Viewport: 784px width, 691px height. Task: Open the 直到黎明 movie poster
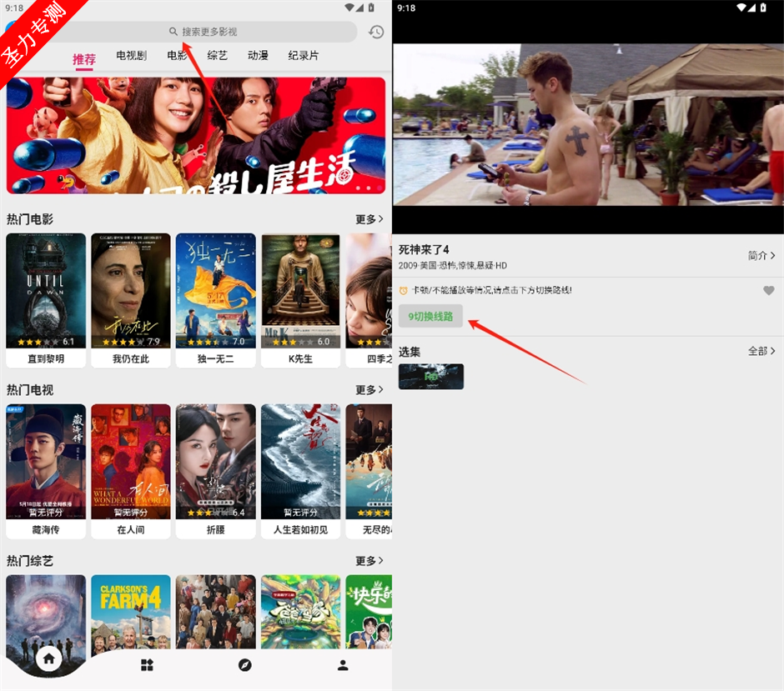(46, 290)
